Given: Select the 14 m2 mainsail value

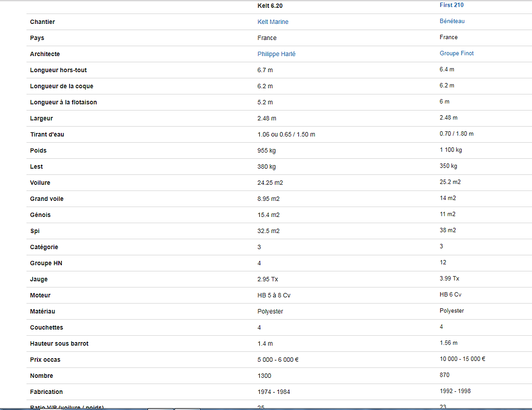Looking at the screenshot, I should pyautogui.click(x=447, y=198).
